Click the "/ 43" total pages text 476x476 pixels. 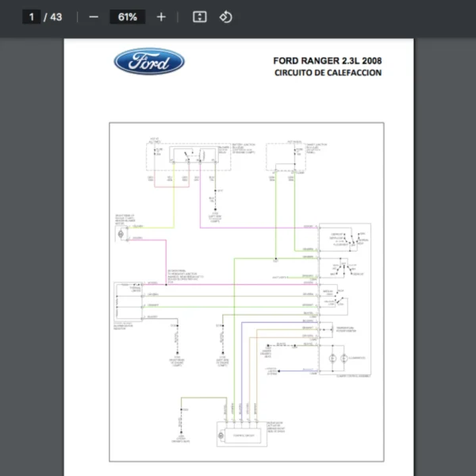53,17
